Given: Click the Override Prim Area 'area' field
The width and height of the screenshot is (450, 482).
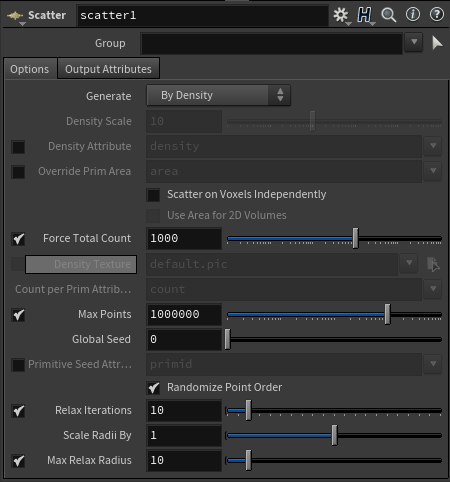Looking at the screenshot, I should coord(284,172).
